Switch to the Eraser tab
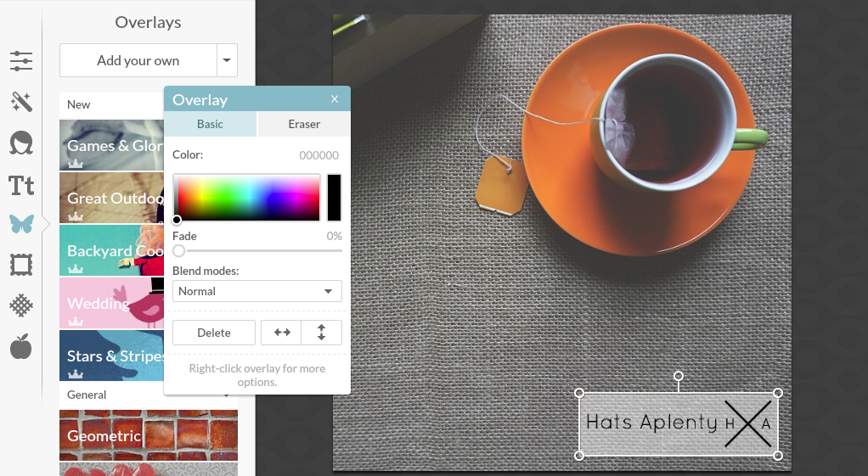868x476 pixels. 304,124
